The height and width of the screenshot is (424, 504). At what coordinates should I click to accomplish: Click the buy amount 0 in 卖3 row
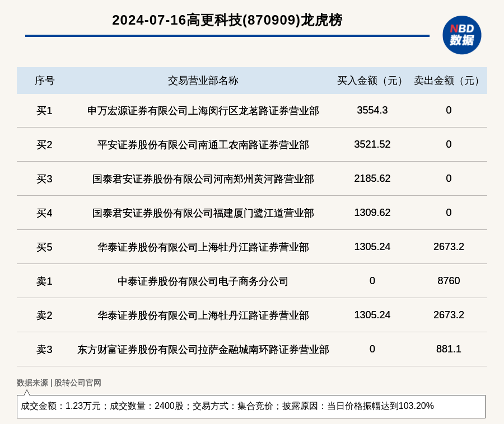click(x=372, y=348)
